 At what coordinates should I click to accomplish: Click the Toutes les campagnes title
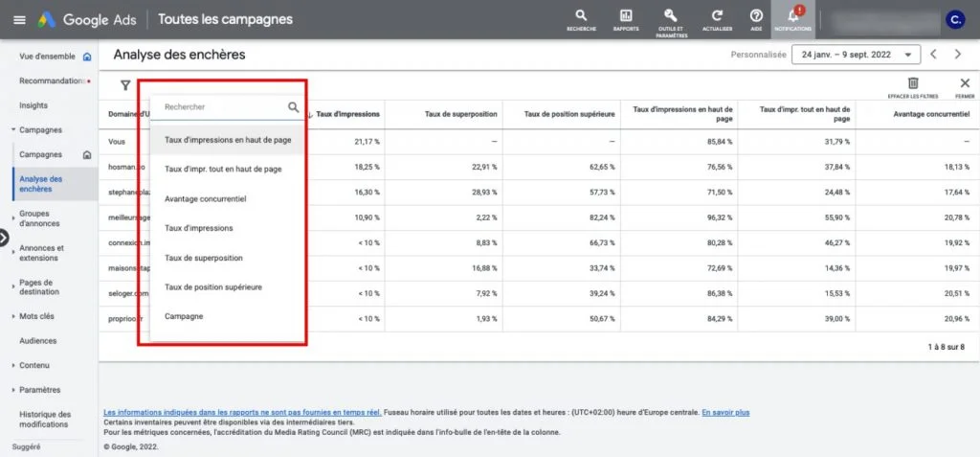pyautogui.click(x=225, y=19)
